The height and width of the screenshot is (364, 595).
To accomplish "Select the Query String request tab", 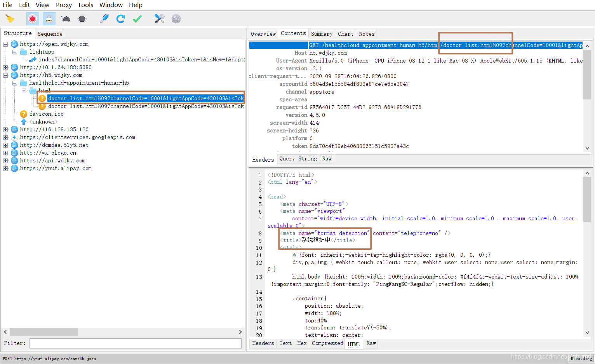I will point(298,158).
